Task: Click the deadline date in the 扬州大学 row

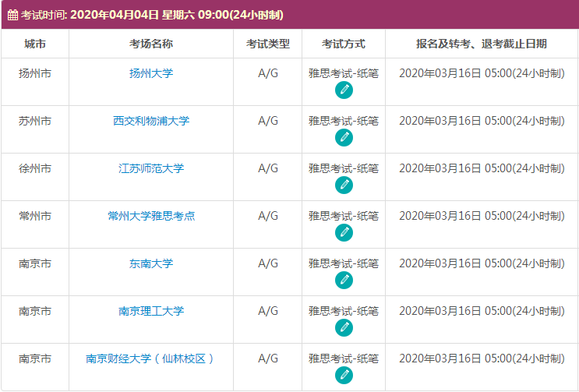Action: [x=482, y=73]
